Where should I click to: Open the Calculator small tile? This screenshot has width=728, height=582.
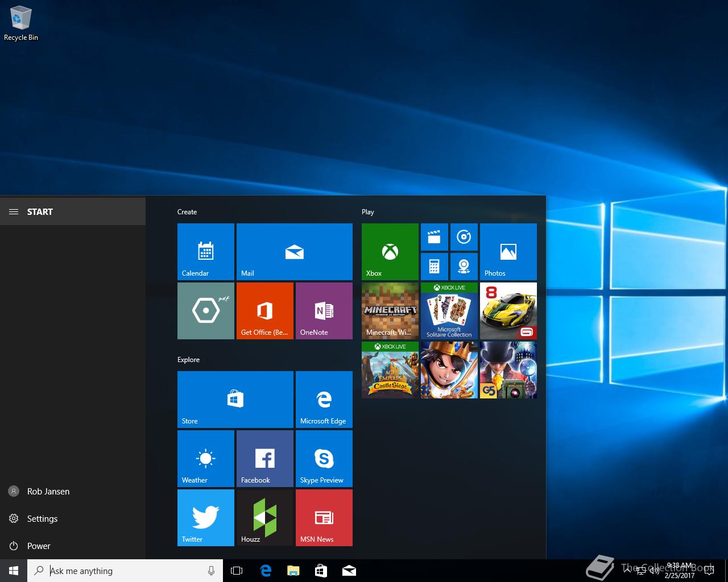tap(435, 267)
